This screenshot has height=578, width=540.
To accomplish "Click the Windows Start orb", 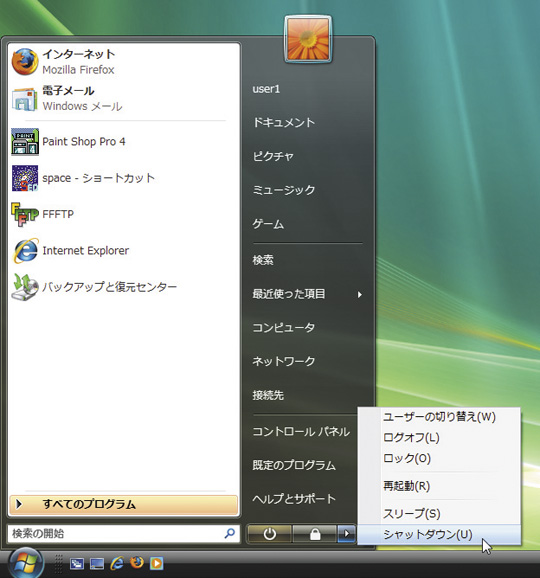I will click(x=25, y=563).
